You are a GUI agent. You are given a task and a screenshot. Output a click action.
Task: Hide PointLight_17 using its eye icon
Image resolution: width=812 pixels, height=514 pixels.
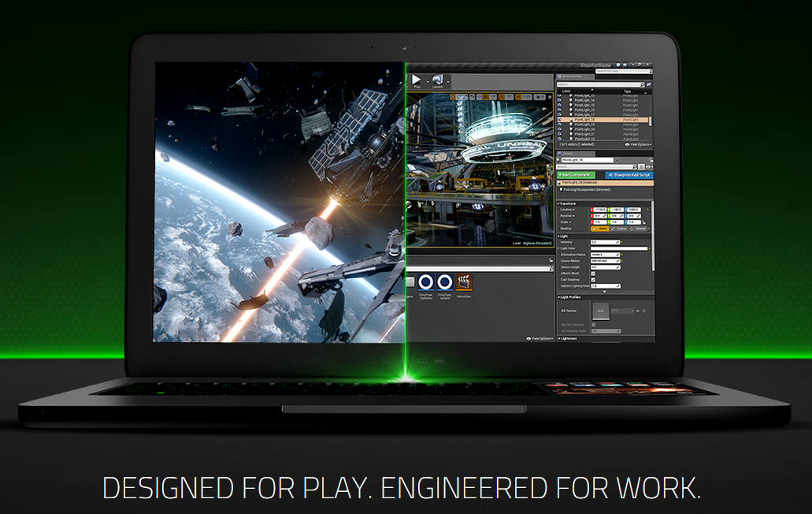click(559, 115)
